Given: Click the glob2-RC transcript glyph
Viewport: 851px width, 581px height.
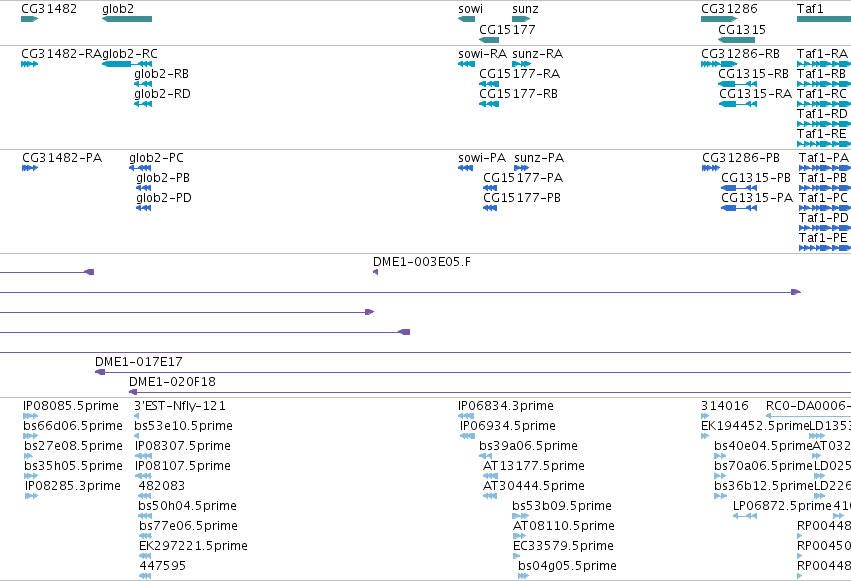Looking at the screenshot, I should coord(127,64).
